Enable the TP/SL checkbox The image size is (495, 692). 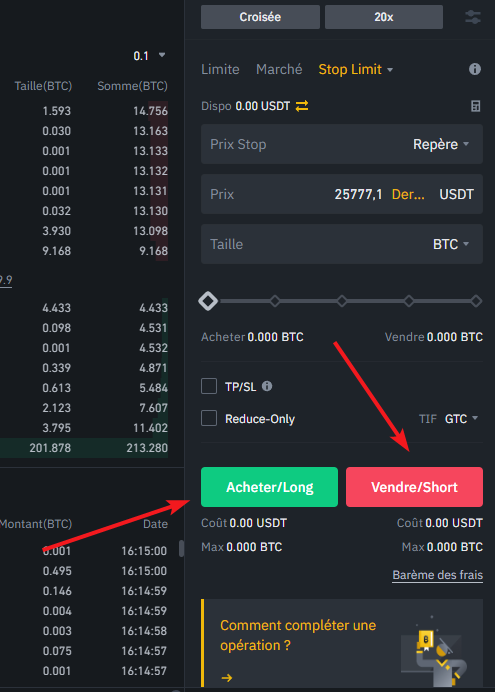(x=209, y=386)
